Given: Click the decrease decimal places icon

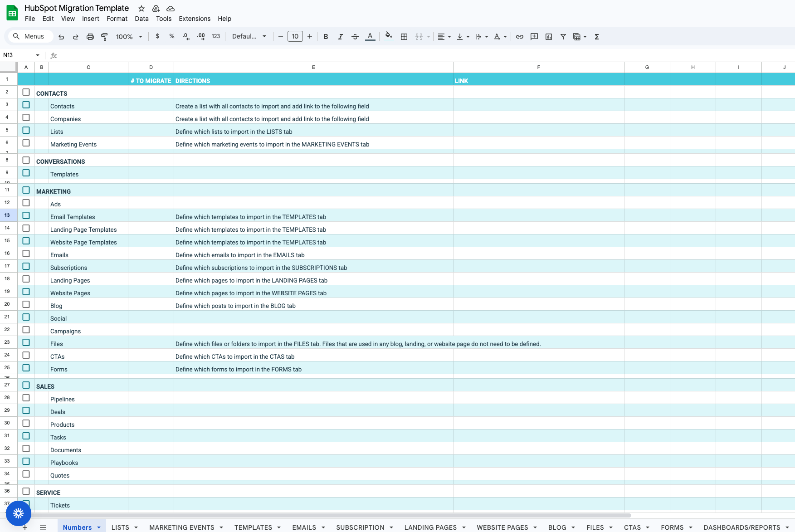Looking at the screenshot, I should [x=185, y=36].
